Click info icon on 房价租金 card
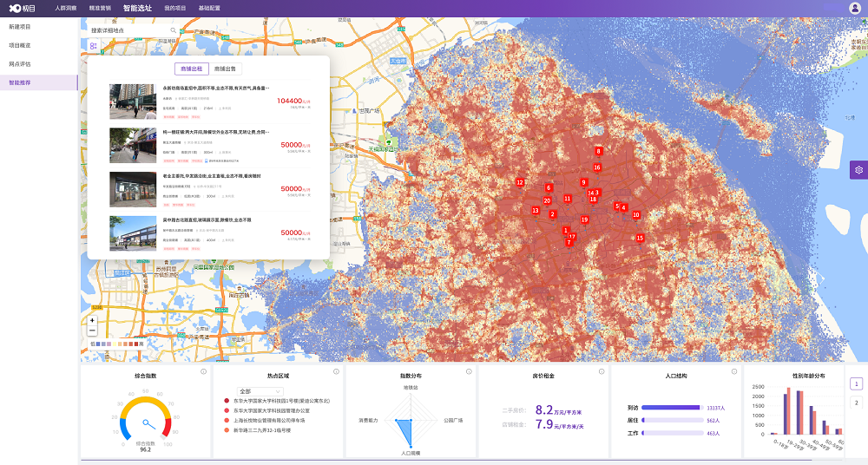868x465 pixels. pos(601,371)
